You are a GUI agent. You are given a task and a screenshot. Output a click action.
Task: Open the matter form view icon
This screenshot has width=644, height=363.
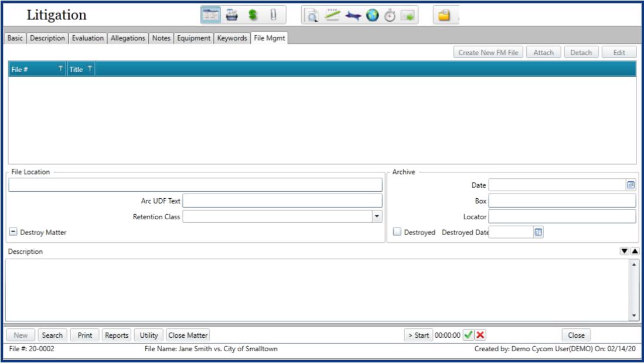211,15
